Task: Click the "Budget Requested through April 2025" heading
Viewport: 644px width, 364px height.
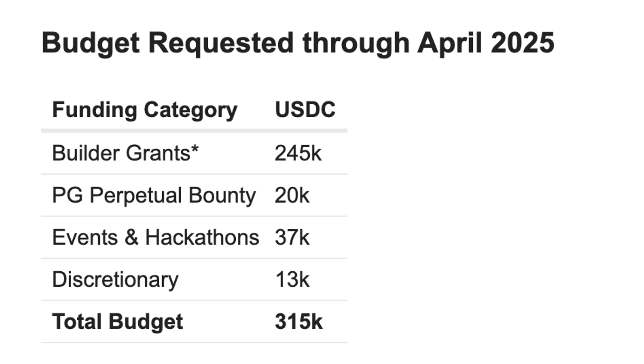Action: pyautogui.click(x=298, y=43)
